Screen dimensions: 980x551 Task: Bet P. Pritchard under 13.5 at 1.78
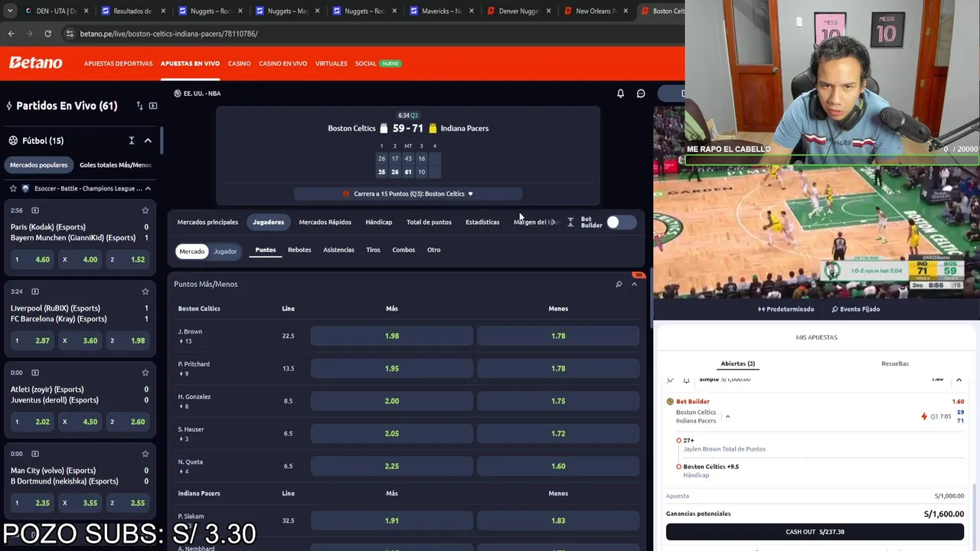point(558,368)
